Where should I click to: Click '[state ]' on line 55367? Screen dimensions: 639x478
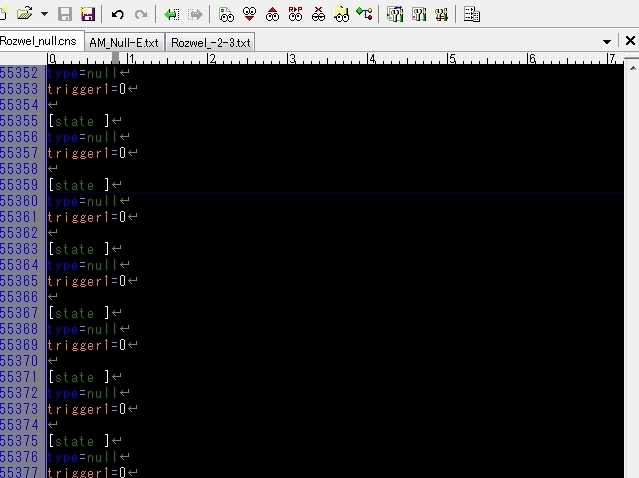[79, 313]
